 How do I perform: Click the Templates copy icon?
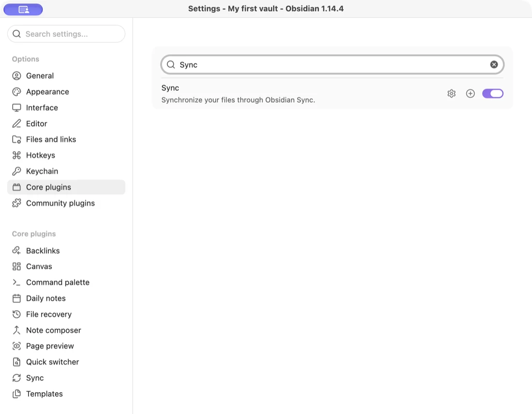16,394
